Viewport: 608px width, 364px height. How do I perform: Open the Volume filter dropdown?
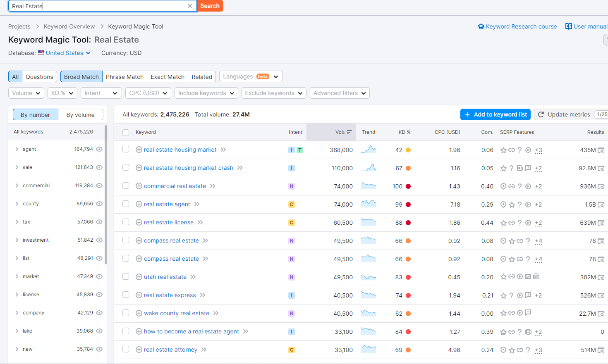(x=26, y=93)
